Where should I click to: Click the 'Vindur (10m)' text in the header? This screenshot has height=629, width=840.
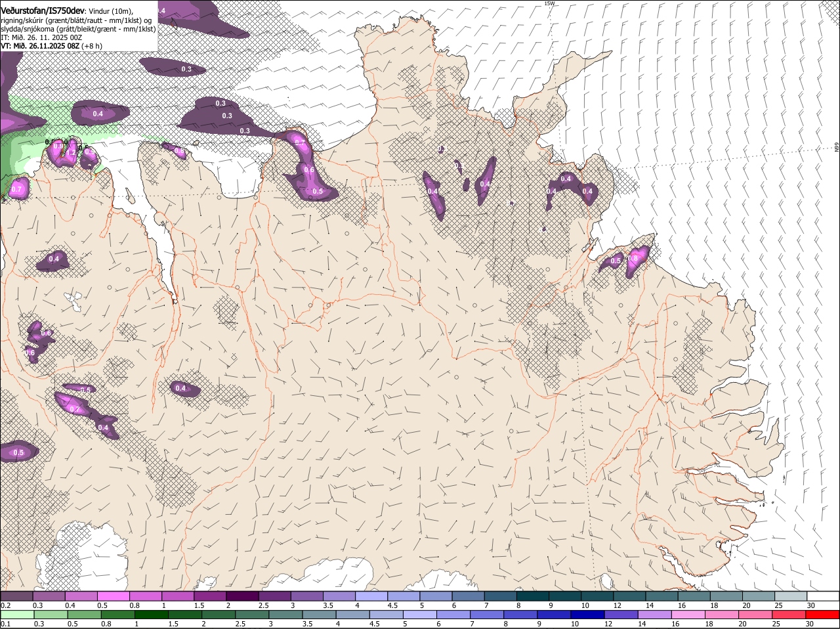[110, 11]
